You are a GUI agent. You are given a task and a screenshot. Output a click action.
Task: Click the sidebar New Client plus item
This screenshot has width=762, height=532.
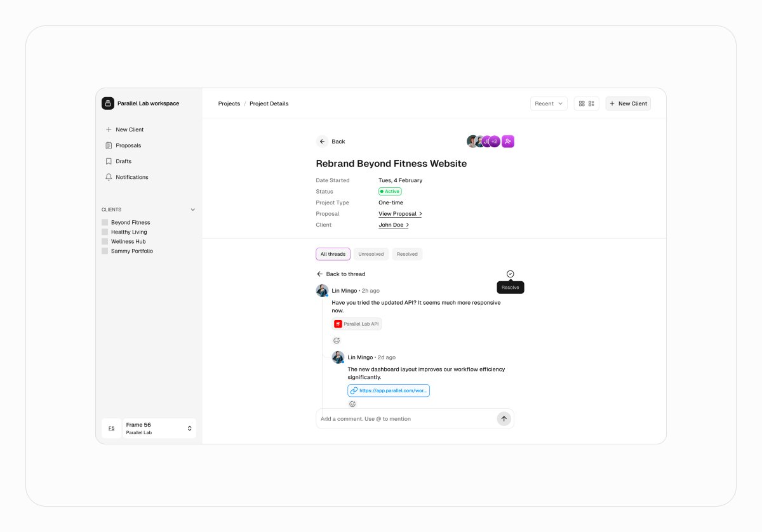124,130
